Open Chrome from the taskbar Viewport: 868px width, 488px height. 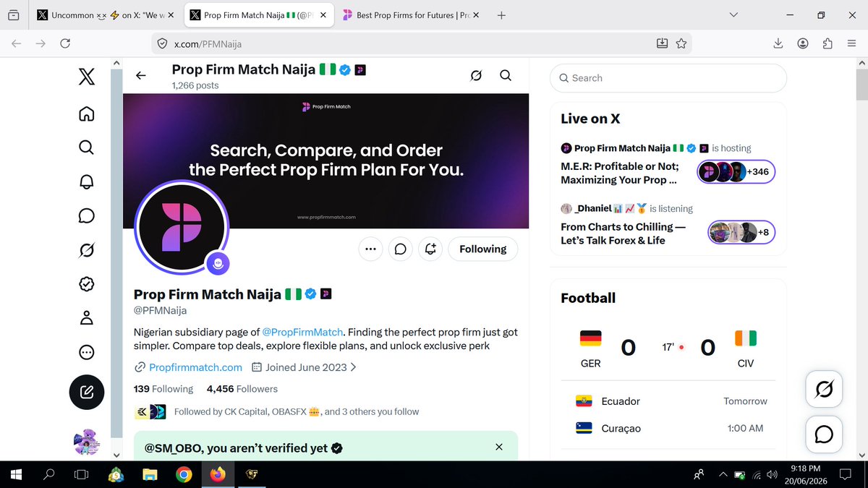pos(184,475)
